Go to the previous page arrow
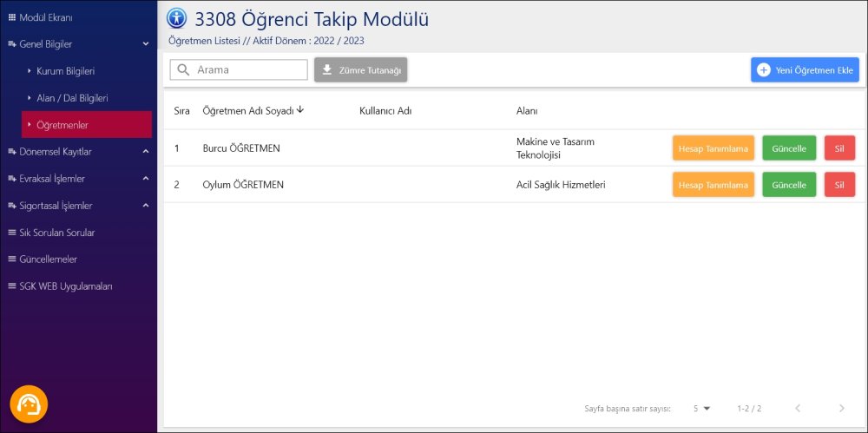The width and height of the screenshot is (868, 433). [x=798, y=408]
